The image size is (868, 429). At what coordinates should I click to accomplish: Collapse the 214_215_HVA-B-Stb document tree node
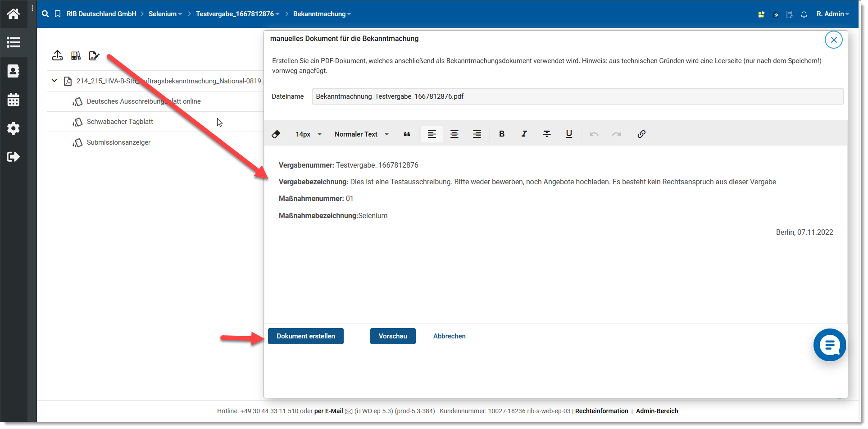(x=55, y=81)
